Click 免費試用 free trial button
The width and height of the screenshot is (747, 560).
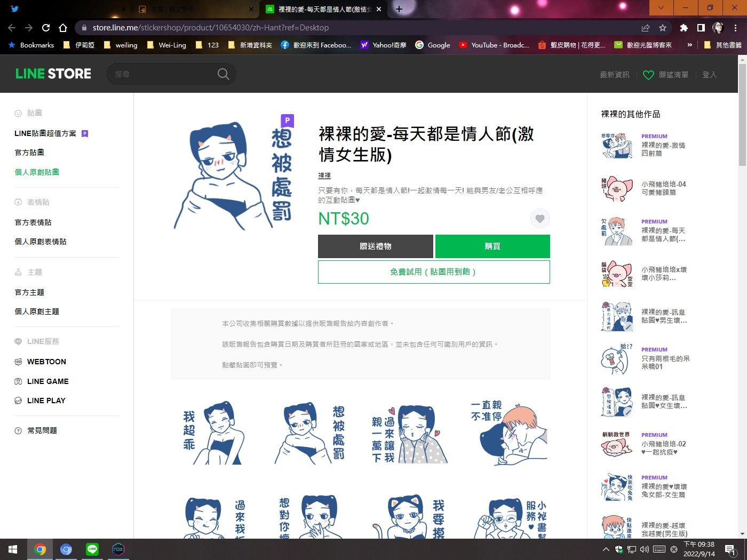(x=434, y=272)
